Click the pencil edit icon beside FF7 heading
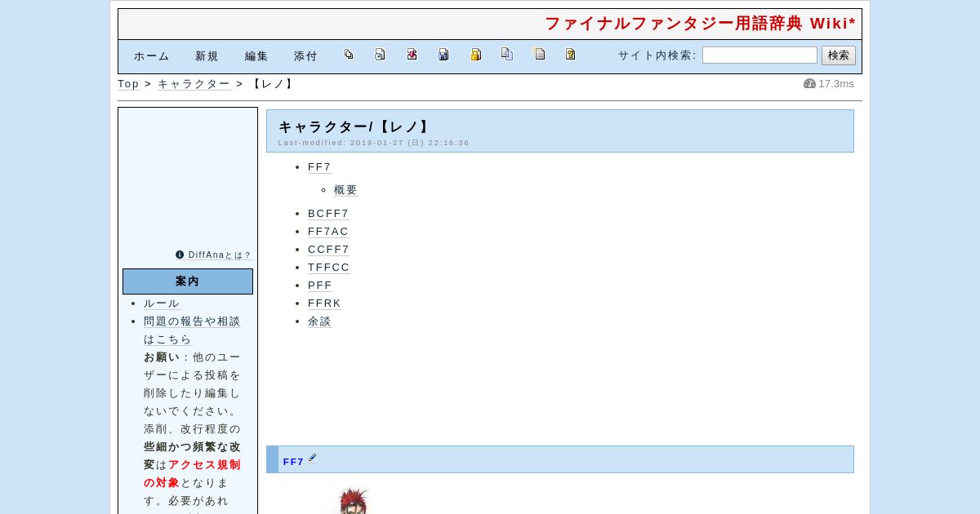 point(312,459)
